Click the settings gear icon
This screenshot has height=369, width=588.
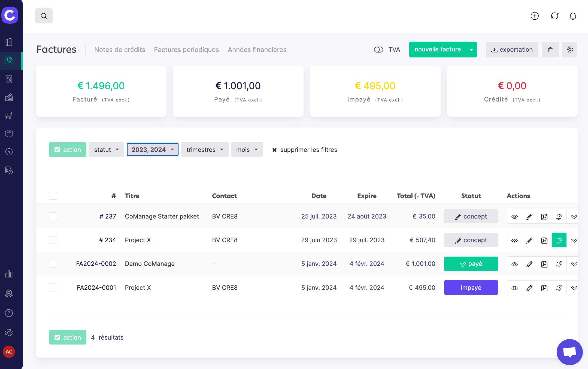click(570, 49)
